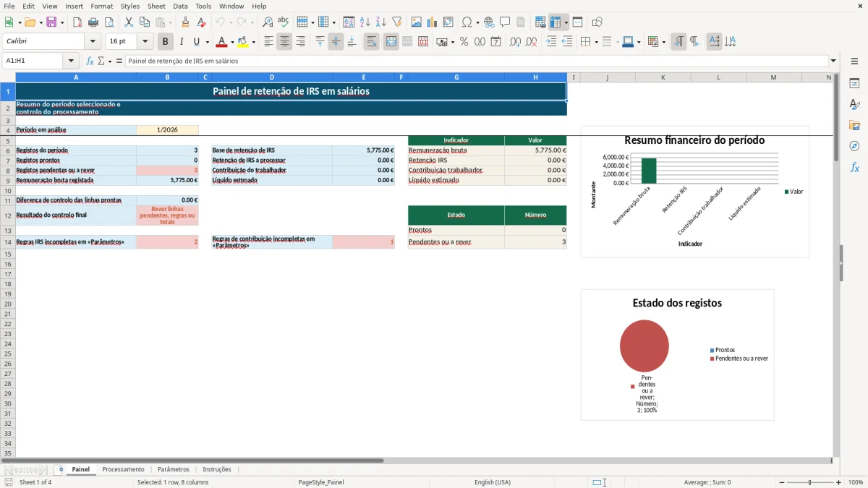Open Function Wizard next to Name Box
868x488 pixels.
[90, 61]
